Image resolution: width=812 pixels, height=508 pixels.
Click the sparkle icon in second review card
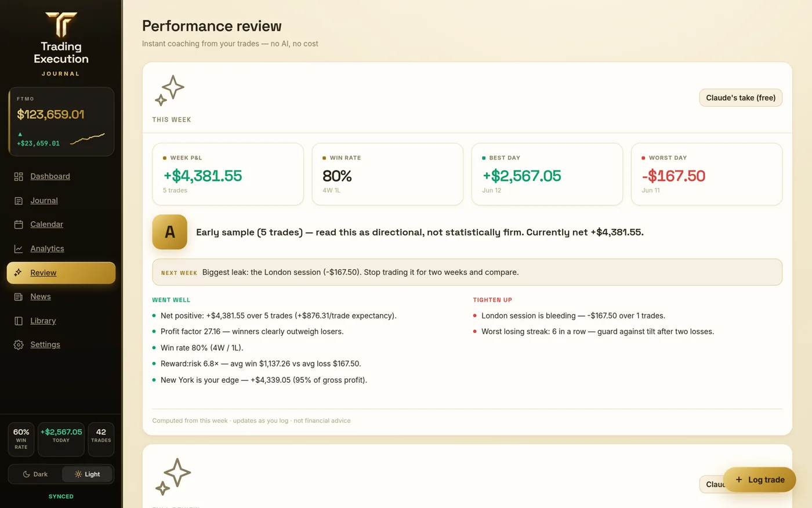click(x=173, y=476)
